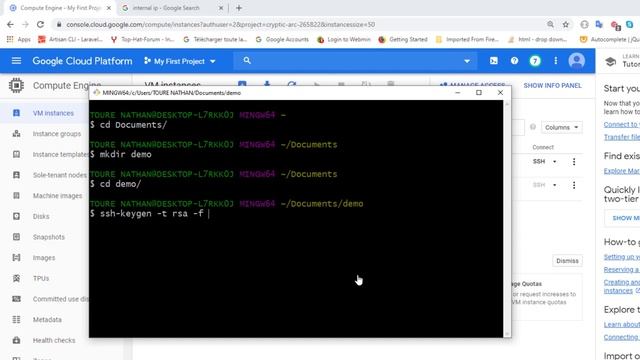
Task: Click the search magnifier icon in header
Action: pos(247,60)
